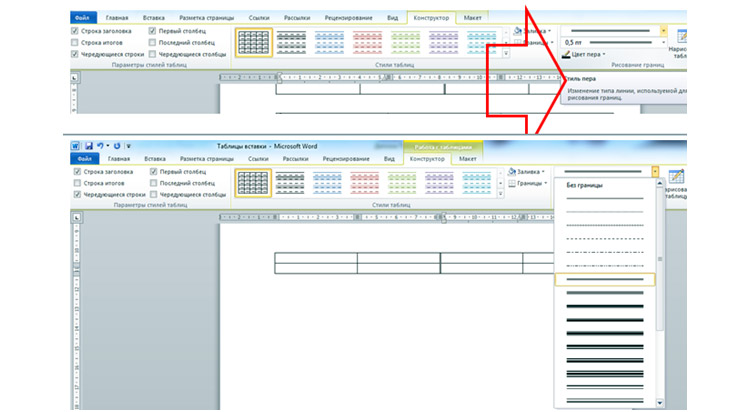Viewport: 750px width, 412px height.
Task: Open Рассылки tab in lower window
Action: click(x=295, y=158)
